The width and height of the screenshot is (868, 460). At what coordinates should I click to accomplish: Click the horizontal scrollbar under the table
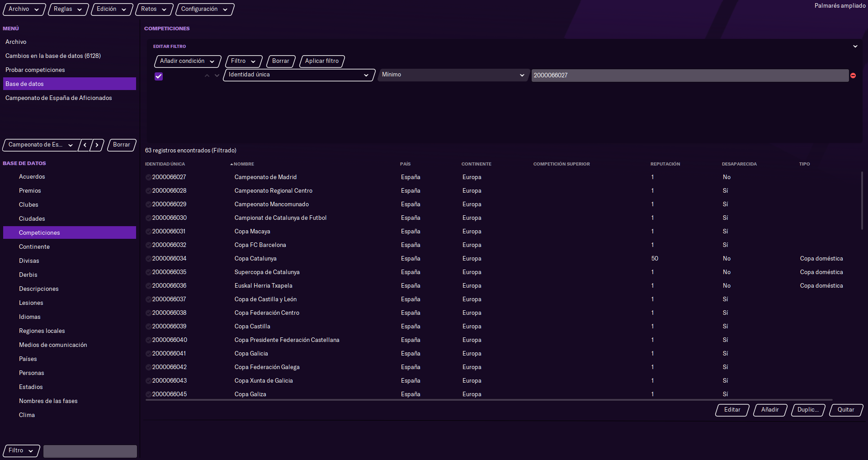489,400
